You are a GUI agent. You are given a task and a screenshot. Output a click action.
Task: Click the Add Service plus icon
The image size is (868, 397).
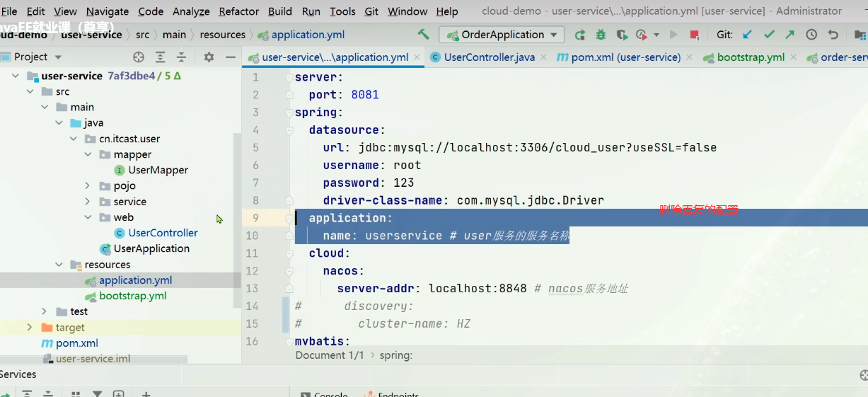coord(146,393)
